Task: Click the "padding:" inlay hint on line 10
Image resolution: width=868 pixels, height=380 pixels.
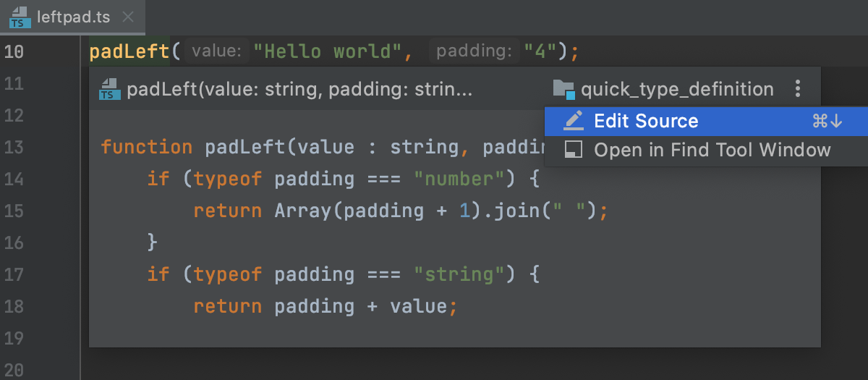Action: (x=474, y=52)
